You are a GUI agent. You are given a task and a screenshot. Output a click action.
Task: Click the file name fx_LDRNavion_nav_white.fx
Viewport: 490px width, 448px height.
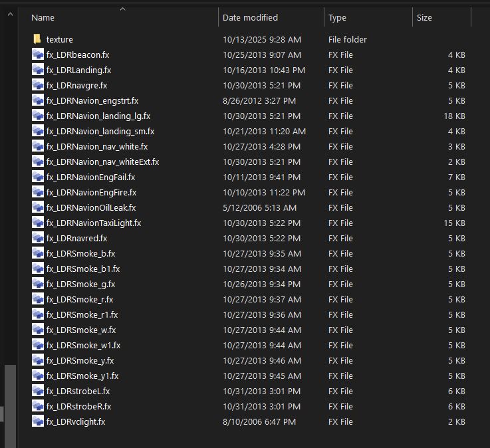pos(97,146)
